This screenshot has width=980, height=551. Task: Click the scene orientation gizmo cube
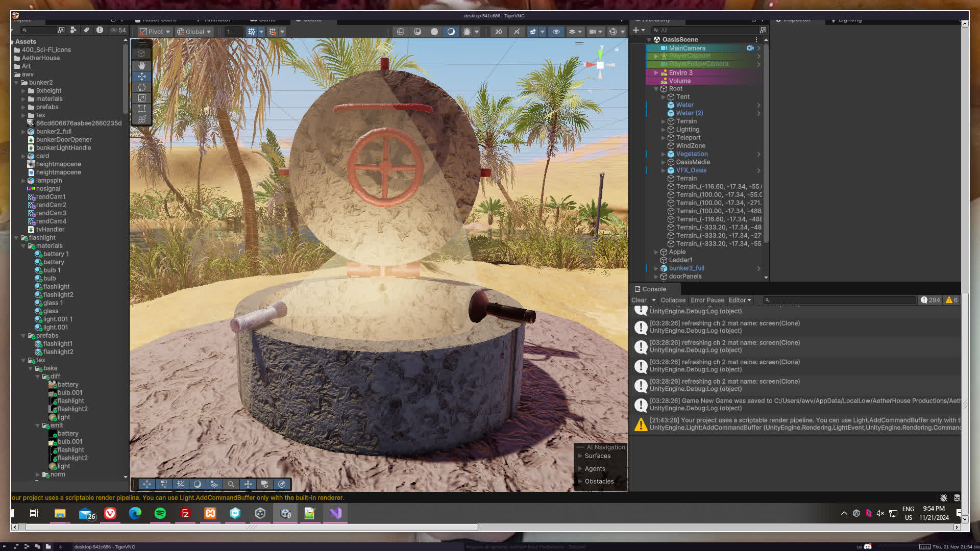[x=600, y=65]
